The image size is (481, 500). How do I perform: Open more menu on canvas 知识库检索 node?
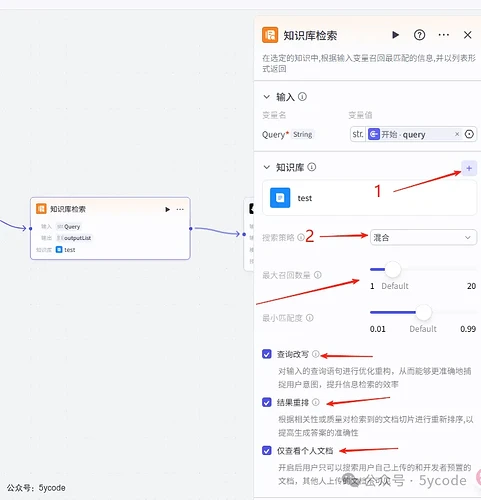click(x=180, y=209)
